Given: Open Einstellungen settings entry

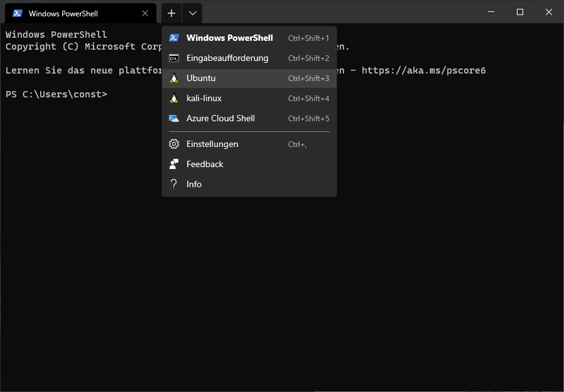Looking at the screenshot, I should click(249, 144).
